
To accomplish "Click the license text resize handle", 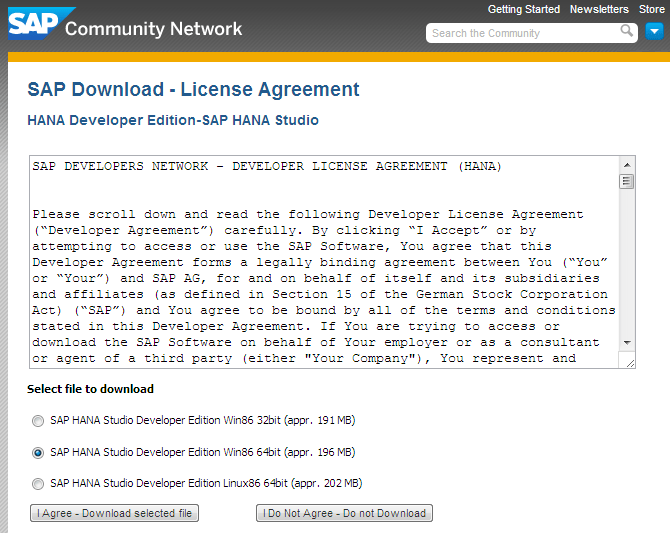I will (629, 362).
